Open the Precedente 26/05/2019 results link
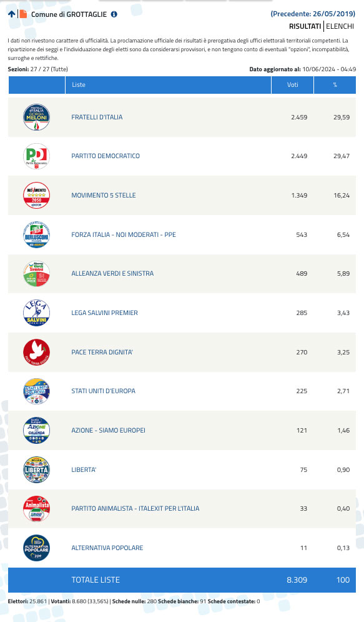The image size is (364, 622). (x=313, y=14)
